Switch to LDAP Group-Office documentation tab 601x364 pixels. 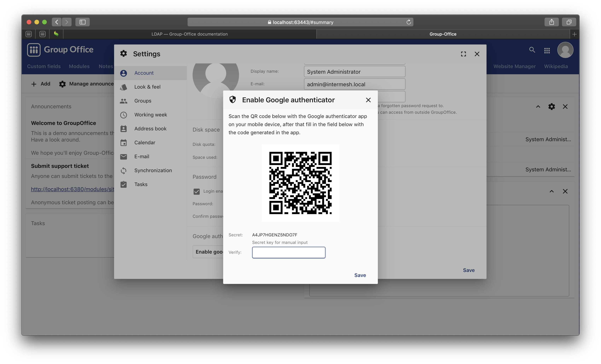click(x=190, y=34)
